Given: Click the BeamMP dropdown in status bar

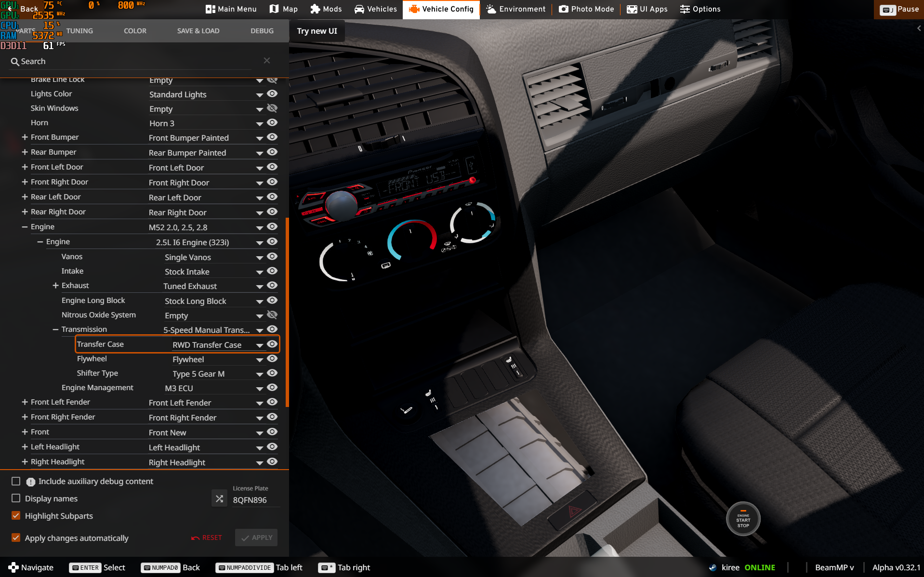Looking at the screenshot, I should [834, 567].
